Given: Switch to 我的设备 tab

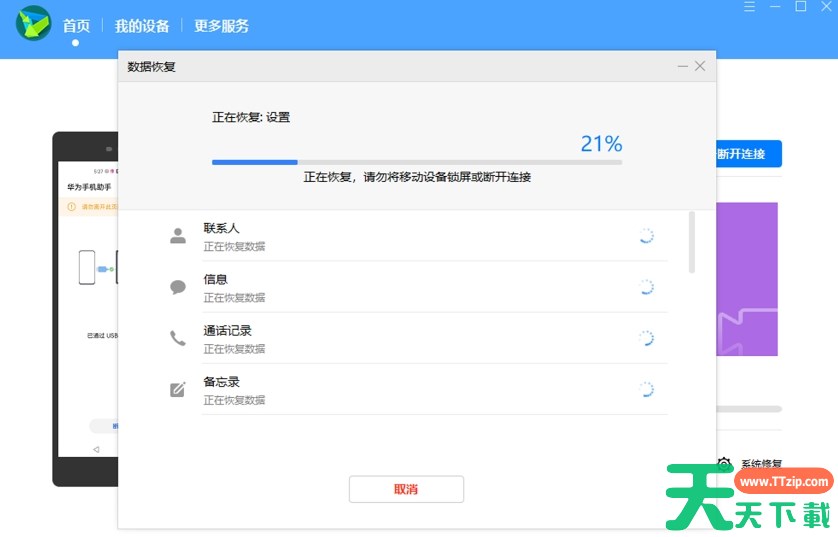Looking at the screenshot, I should click(142, 26).
